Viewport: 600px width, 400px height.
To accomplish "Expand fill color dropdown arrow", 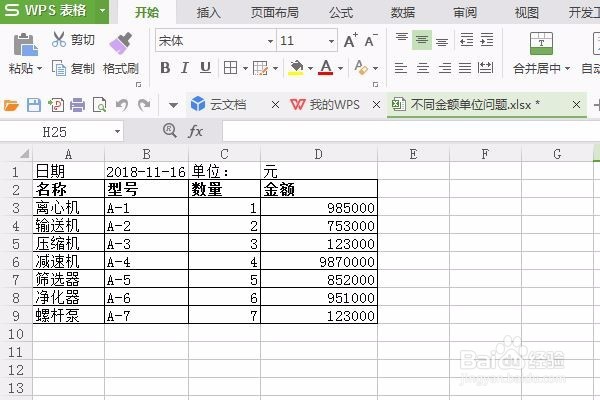I will click(310, 69).
